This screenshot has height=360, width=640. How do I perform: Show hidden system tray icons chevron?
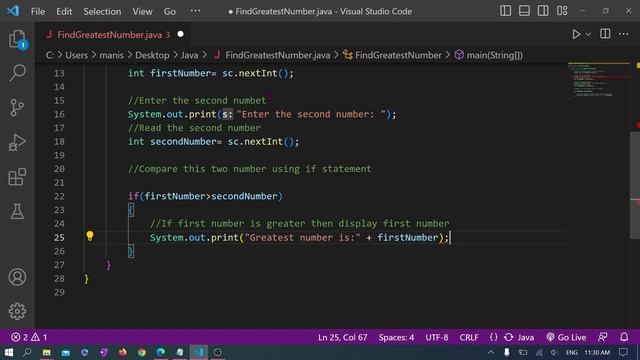[491, 352]
